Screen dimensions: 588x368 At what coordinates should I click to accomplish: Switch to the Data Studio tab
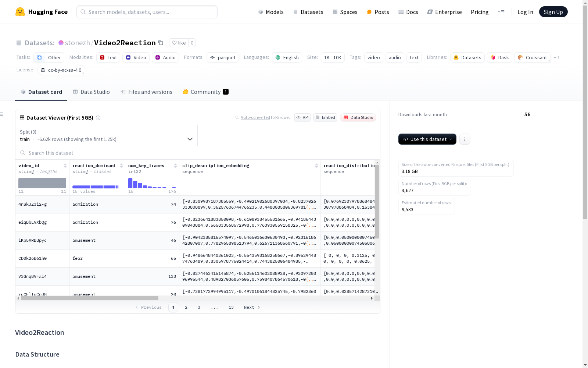(92, 92)
